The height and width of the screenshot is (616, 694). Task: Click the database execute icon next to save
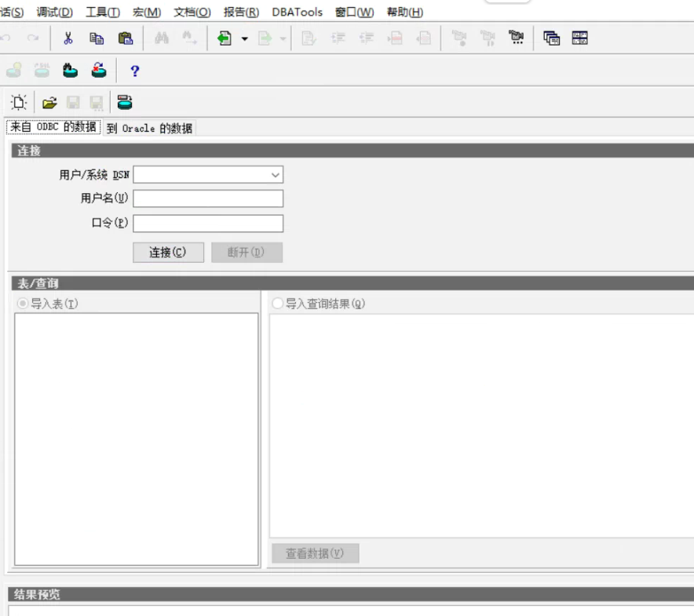click(x=124, y=102)
